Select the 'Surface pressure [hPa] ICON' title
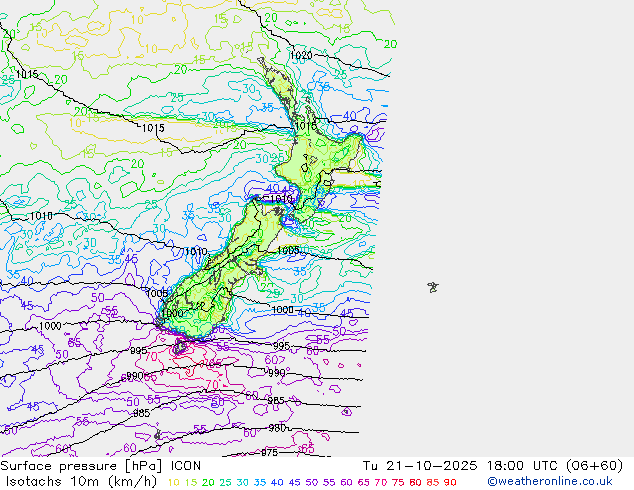The height and width of the screenshot is (490, 634). click(101, 466)
